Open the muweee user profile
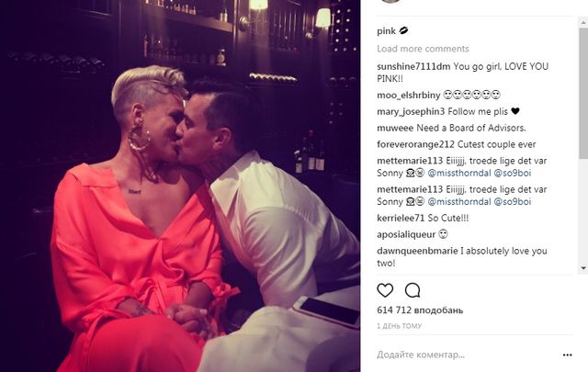Viewport: 588px width, 372px height. 395,129
